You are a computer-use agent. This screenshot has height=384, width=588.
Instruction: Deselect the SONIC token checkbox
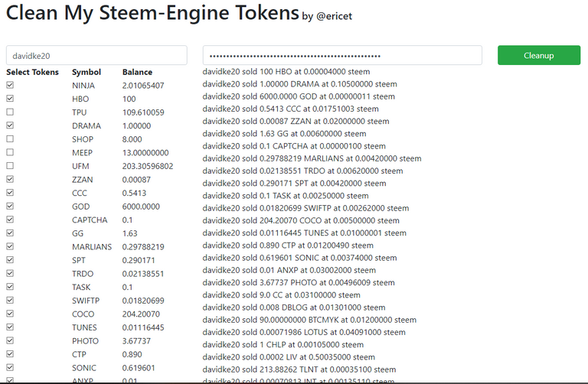(10, 367)
